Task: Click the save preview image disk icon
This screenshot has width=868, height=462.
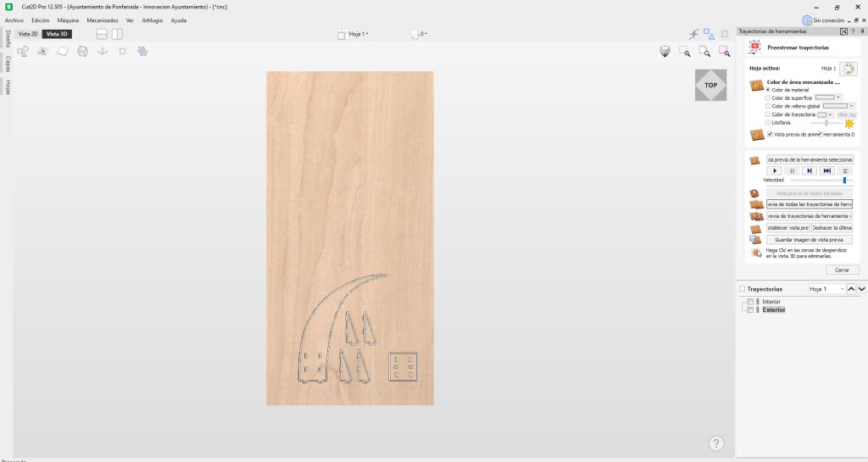Action: click(x=755, y=240)
